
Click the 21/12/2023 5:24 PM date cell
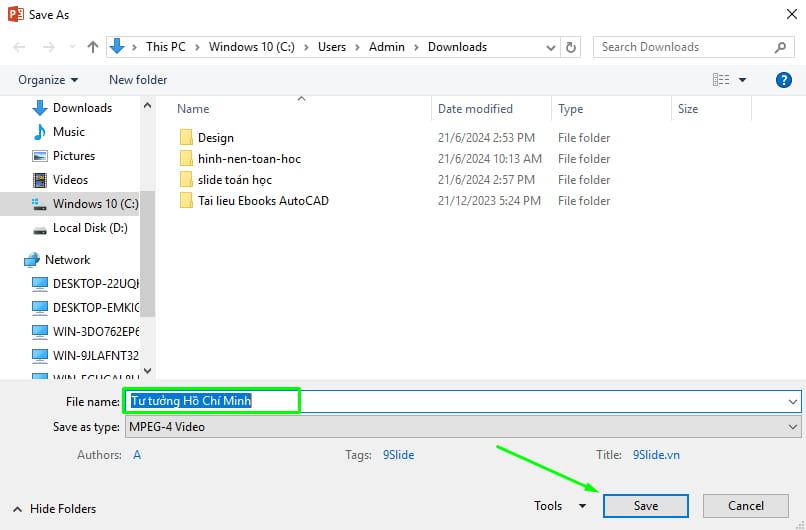pos(489,200)
